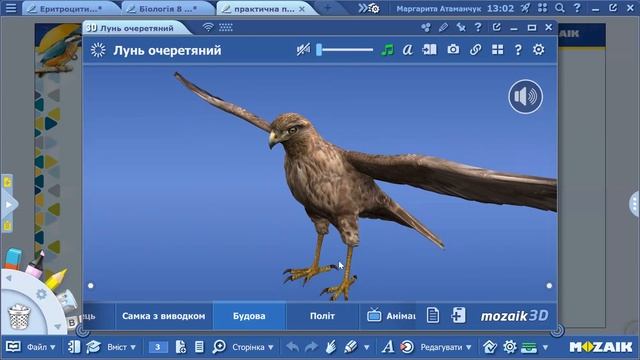Select the text tool letter A
Viewport: 640px width, 360px height.
(x=388, y=347)
